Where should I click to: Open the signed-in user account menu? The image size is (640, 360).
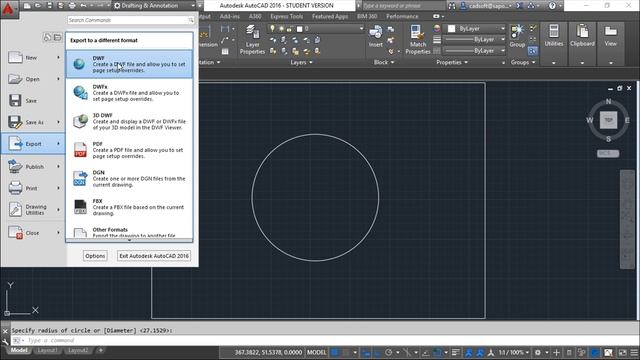pyautogui.click(x=486, y=6)
